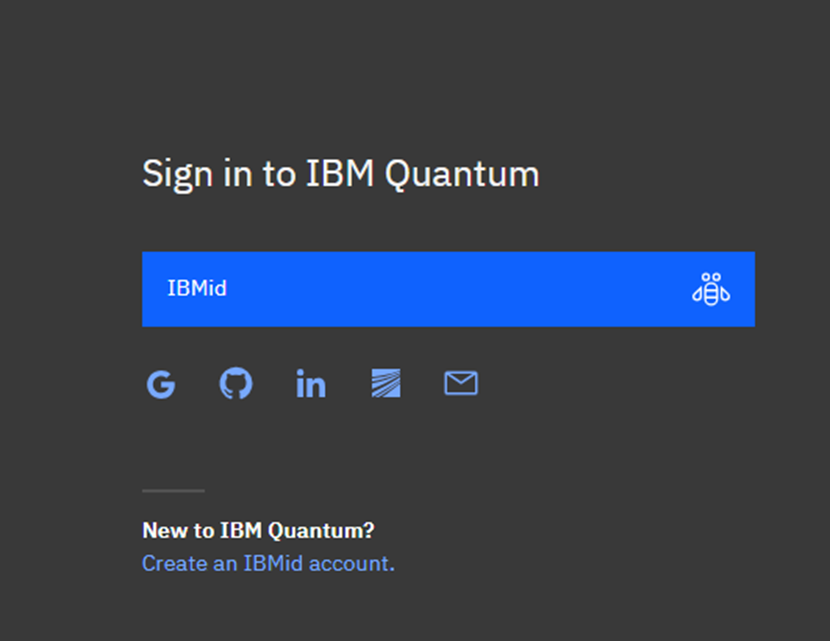Select LinkedIn as the authentication method
830x641 pixels.
click(310, 383)
